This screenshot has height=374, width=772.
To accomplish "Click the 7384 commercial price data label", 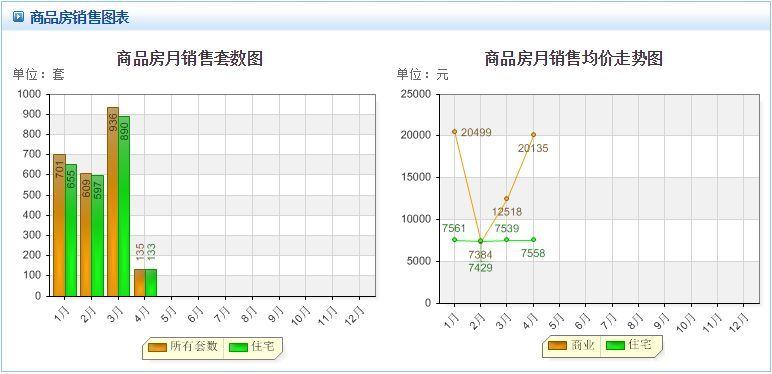I will 480,255.
